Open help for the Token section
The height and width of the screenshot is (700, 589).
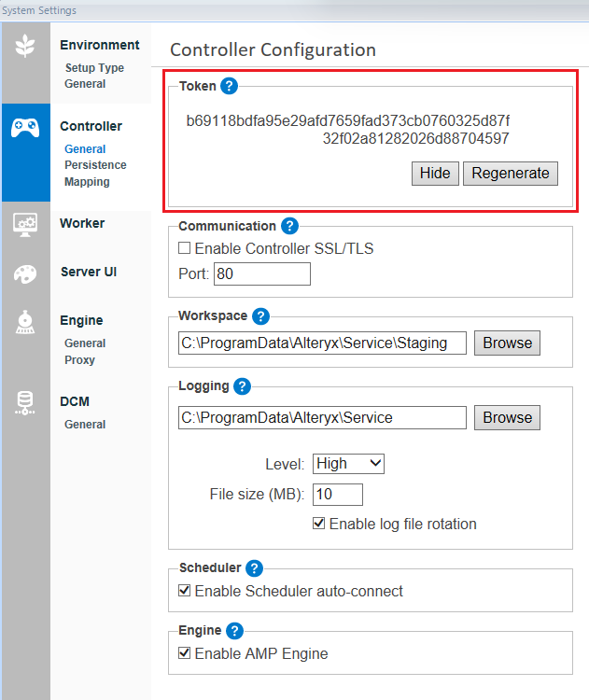click(x=230, y=86)
